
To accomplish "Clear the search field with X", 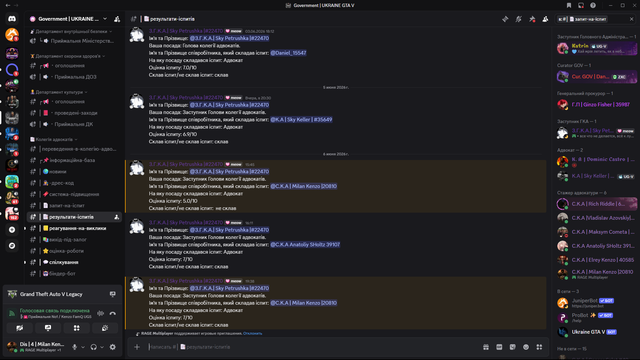I will pos(631,19).
